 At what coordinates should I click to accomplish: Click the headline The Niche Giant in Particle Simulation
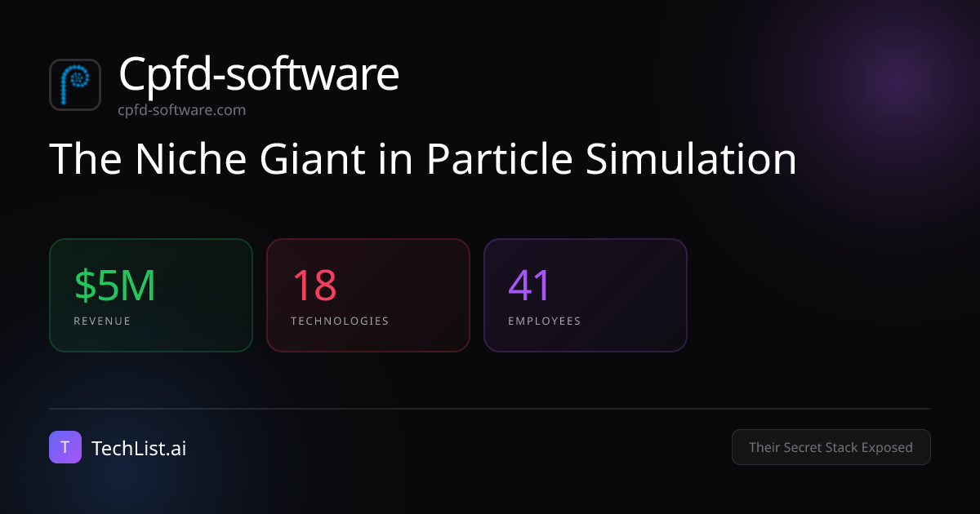(423, 158)
